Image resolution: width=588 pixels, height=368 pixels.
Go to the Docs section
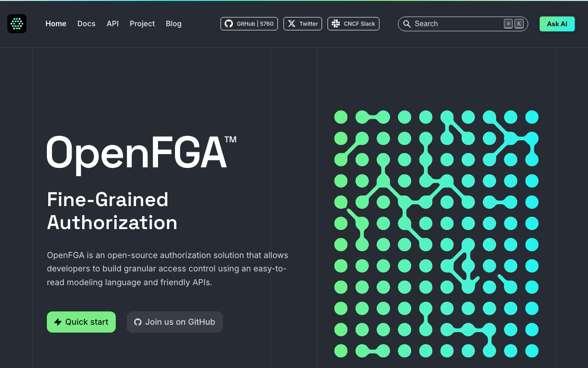click(x=86, y=23)
